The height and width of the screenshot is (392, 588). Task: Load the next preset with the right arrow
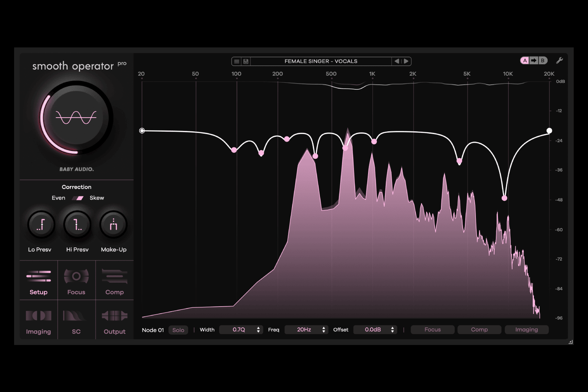406,61
